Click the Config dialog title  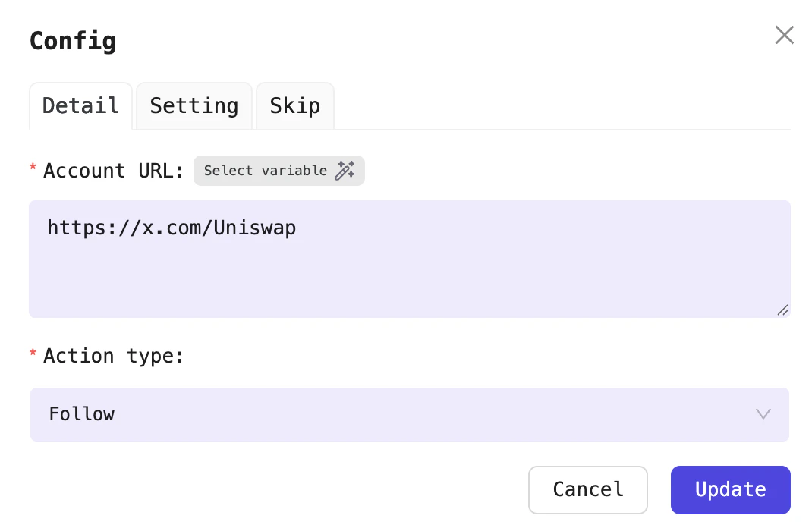(x=73, y=41)
